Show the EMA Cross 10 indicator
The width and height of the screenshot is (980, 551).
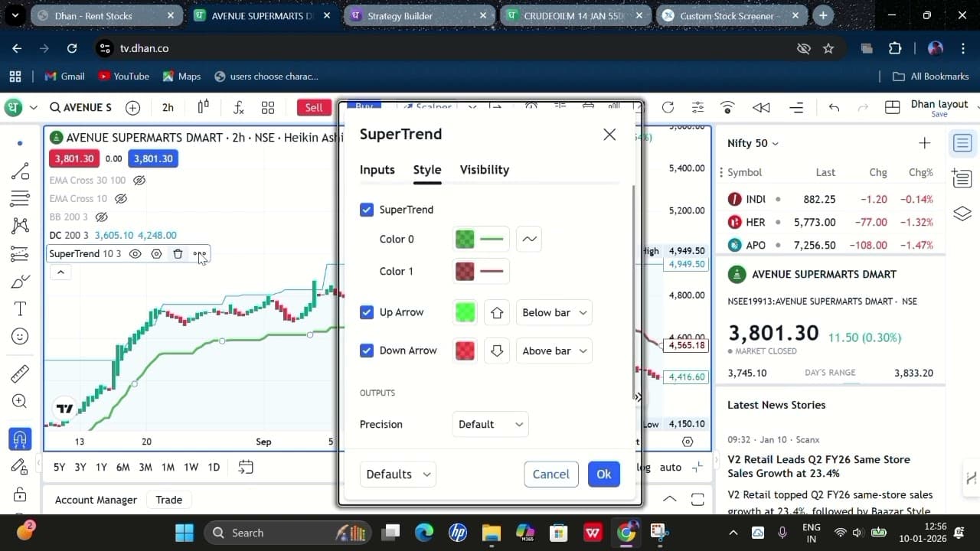(121, 198)
